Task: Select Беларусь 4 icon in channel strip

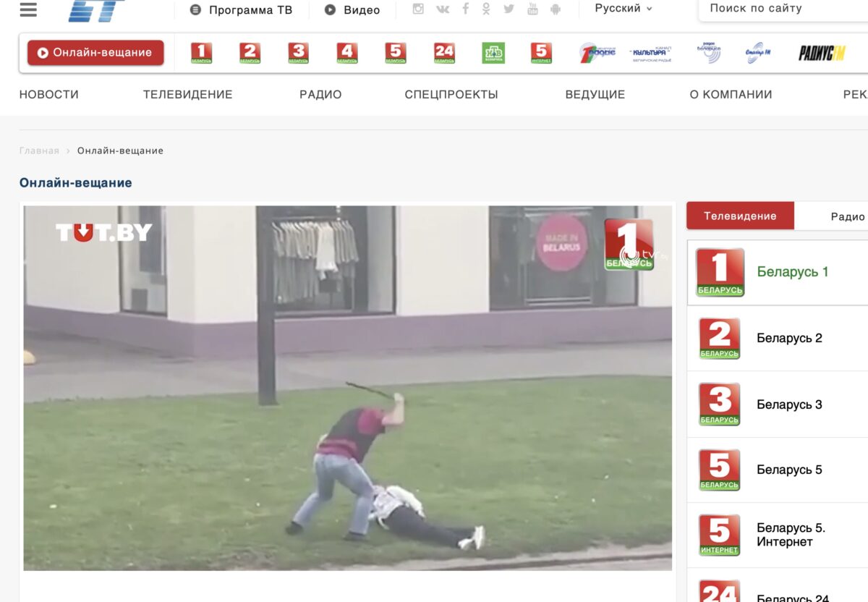Action: point(347,53)
